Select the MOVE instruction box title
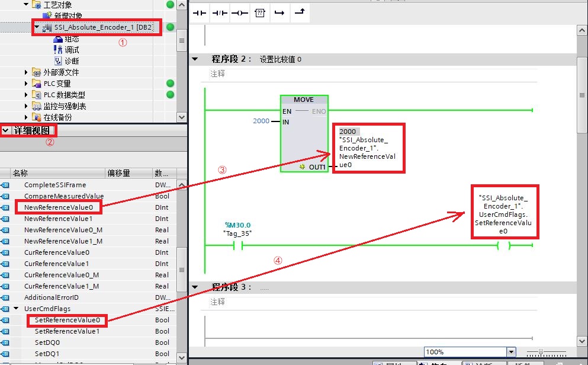Viewport: 588px width, 365px height. (304, 100)
